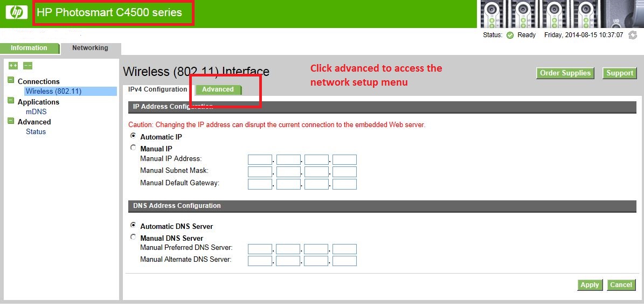Switch to the Information tab
Image resolution: width=644 pixels, height=307 pixels.
[29, 48]
